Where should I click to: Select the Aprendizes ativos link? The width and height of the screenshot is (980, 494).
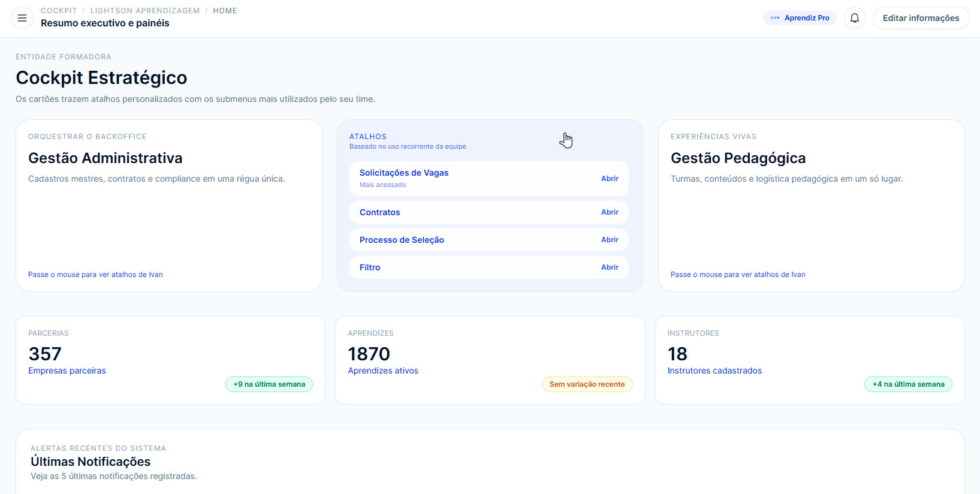383,370
